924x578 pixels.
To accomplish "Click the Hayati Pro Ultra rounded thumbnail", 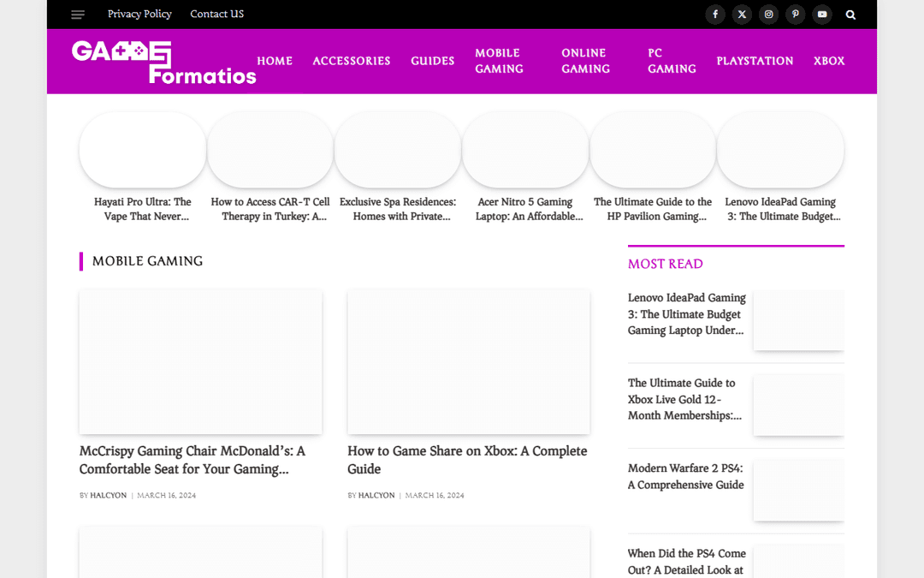I will (x=143, y=150).
